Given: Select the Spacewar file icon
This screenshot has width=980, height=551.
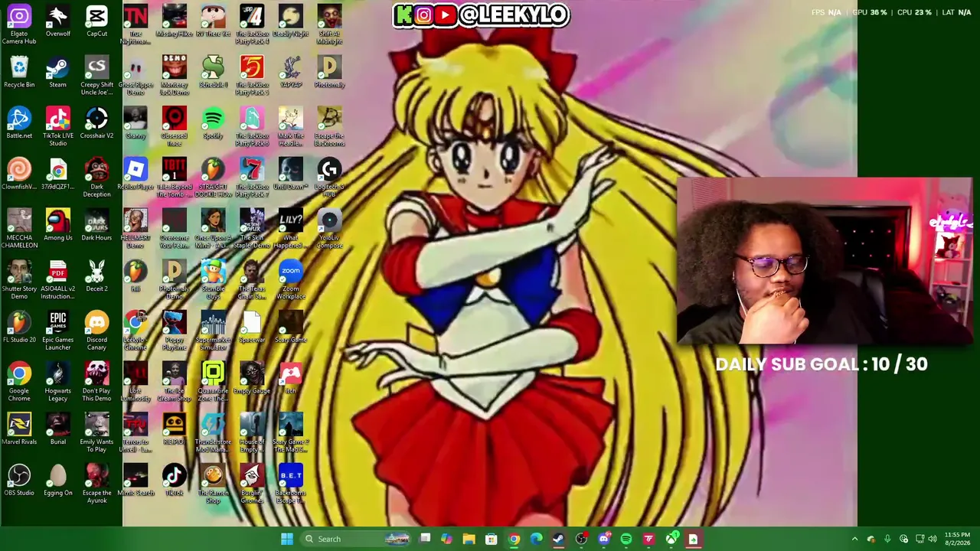Looking at the screenshot, I should click(x=252, y=328).
